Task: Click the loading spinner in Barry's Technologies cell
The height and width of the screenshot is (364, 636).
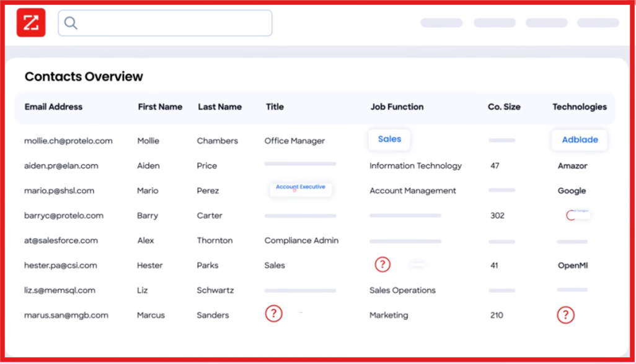Action: pos(571,215)
